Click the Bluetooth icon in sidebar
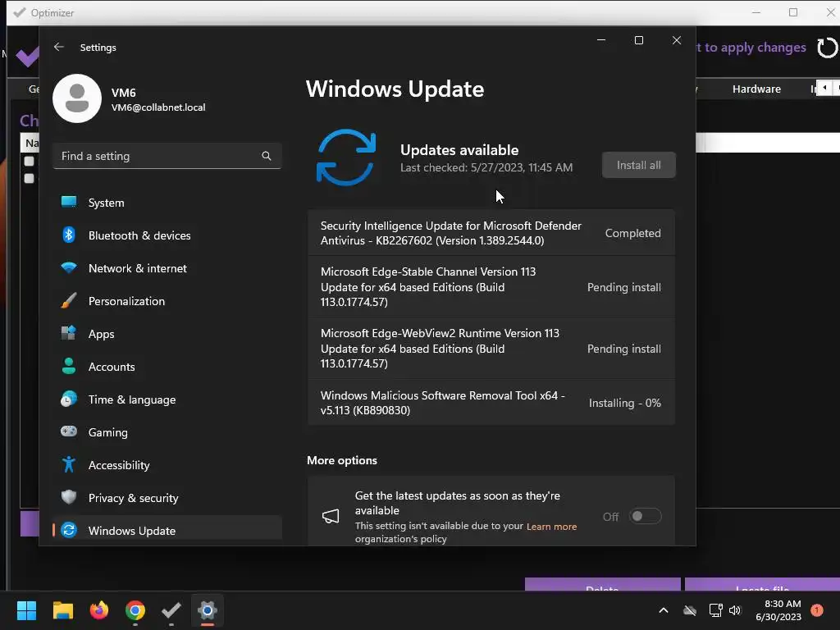This screenshot has height=630, width=840. [69, 235]
